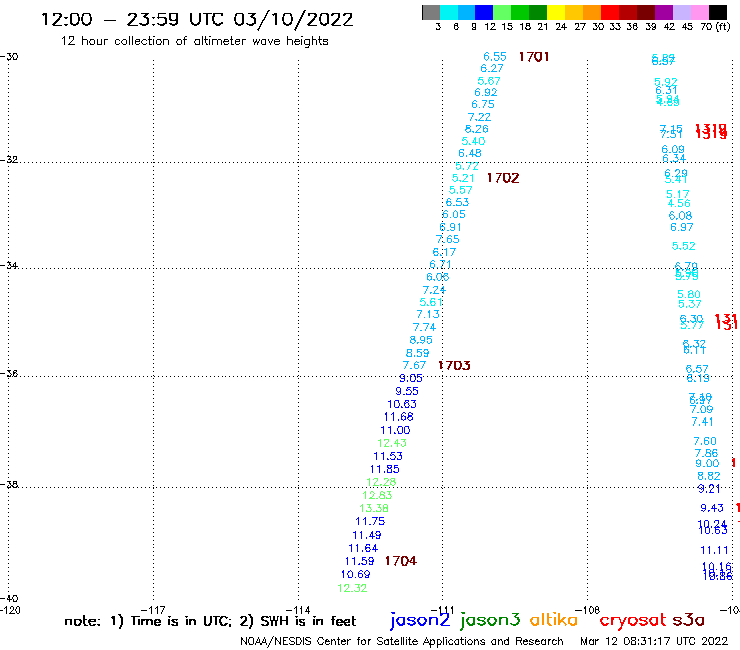740x650 pixels.
Task: Choose the cryosat satellite legend label
Action: click(633, 620)
